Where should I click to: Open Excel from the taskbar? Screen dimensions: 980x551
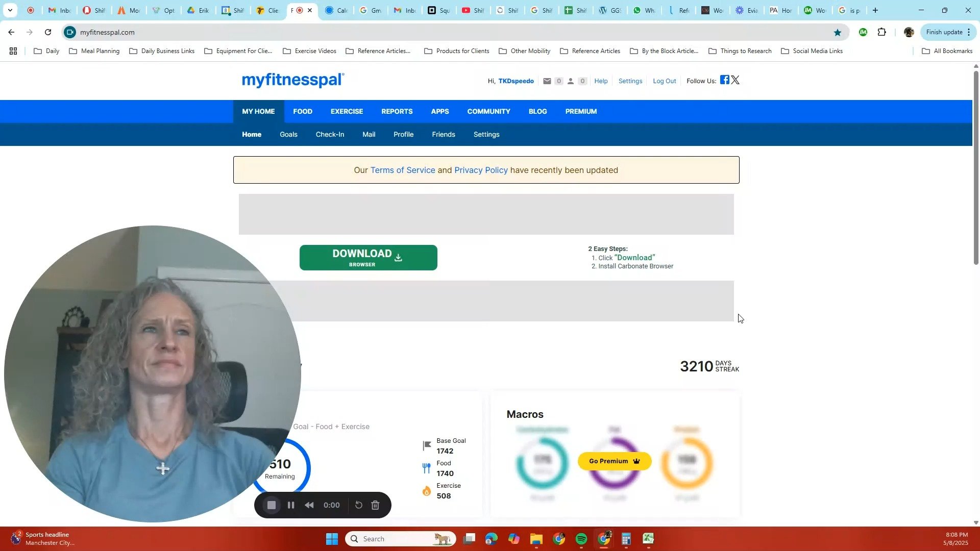[649, 539]
